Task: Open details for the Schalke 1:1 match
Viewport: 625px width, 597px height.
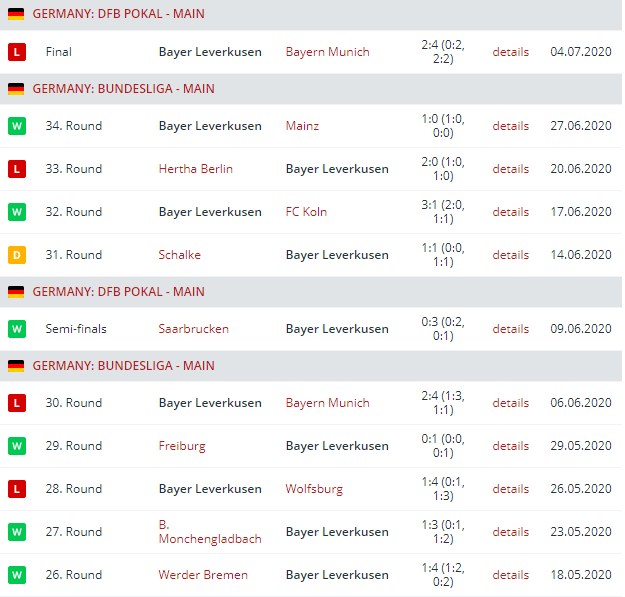Action: [x=510, y=255]
